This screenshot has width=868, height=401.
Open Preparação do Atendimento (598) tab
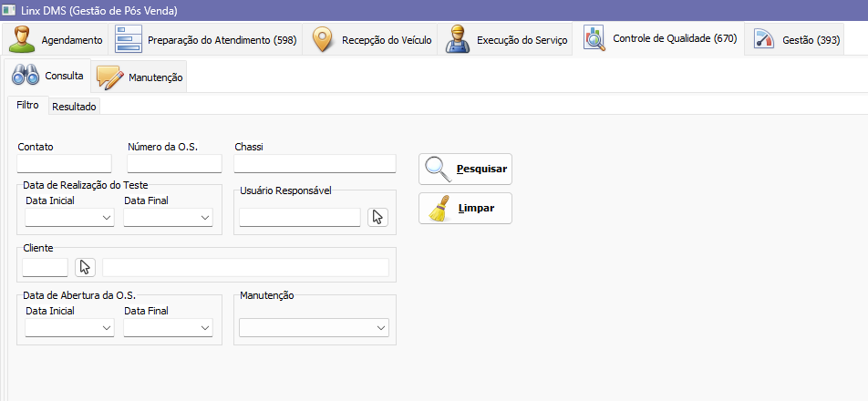[206, 40]
